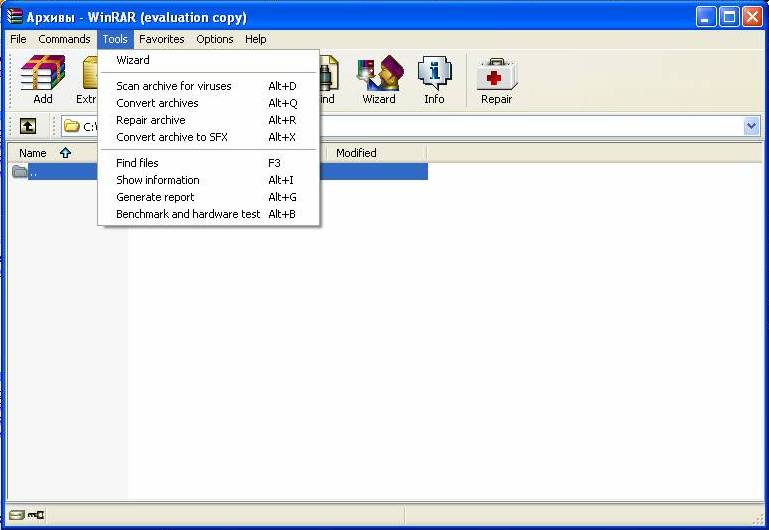
Task: Minimize the WinRAR window
Action: coord(706,17)
